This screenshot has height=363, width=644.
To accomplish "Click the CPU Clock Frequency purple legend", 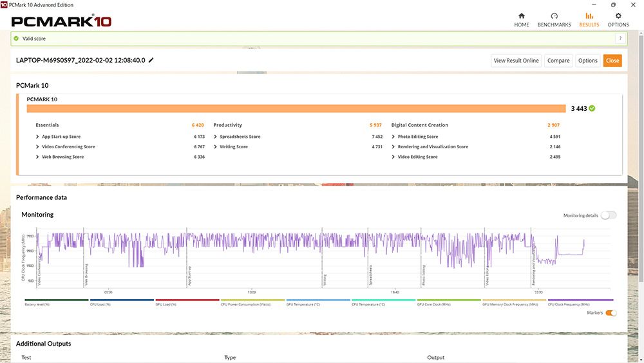I will [x=580, y=301].
